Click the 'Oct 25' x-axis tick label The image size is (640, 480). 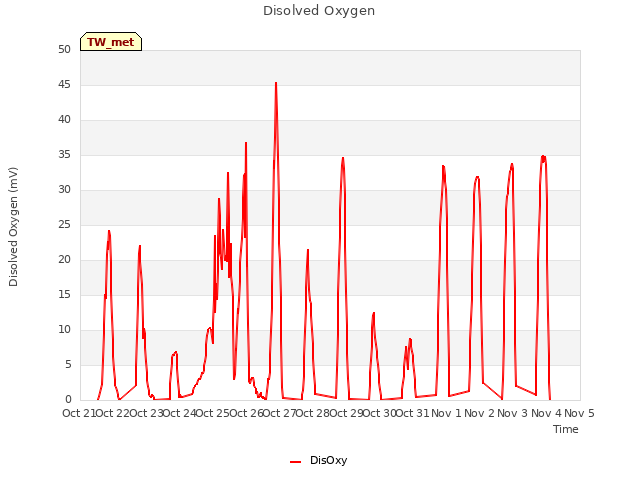[213, 413]
